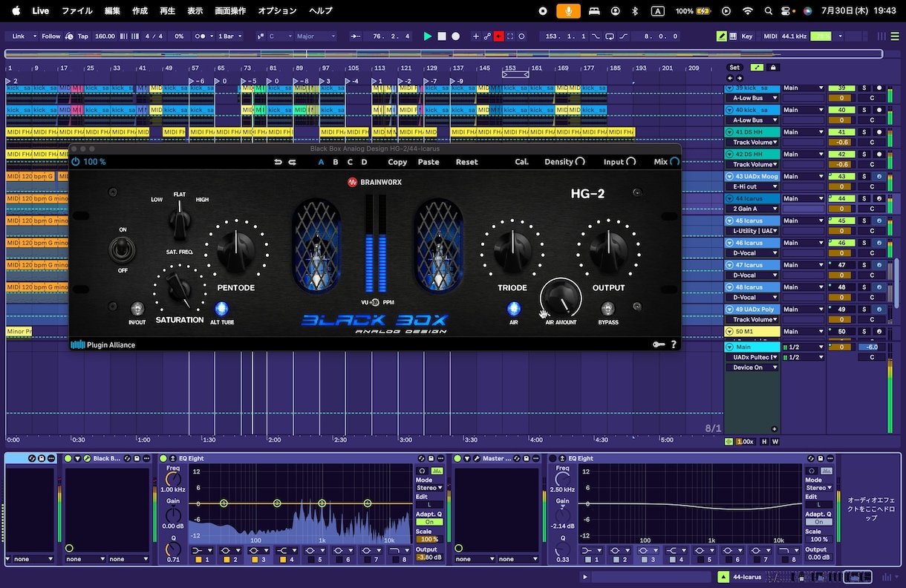The width and height of the screenshot is (906, 588).
Task: Switch the VU/PPM meter mode toggle
Action: coord(375,302)
